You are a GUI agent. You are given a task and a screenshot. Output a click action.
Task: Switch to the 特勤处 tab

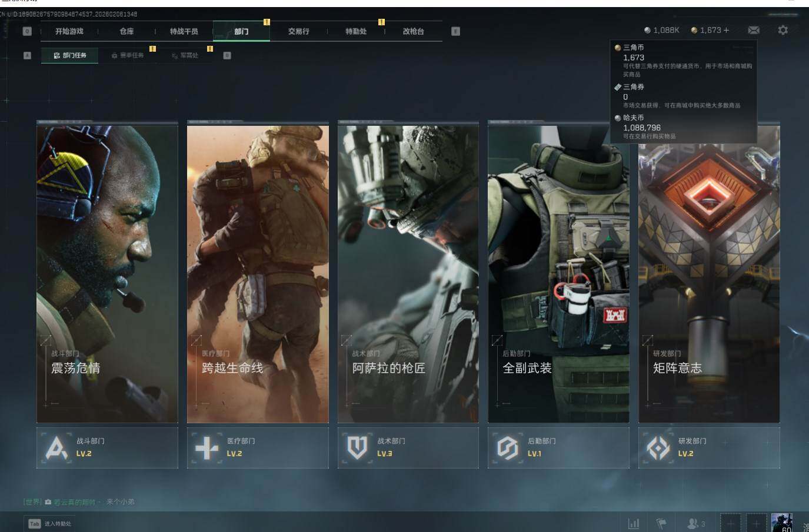click(356, 31)
